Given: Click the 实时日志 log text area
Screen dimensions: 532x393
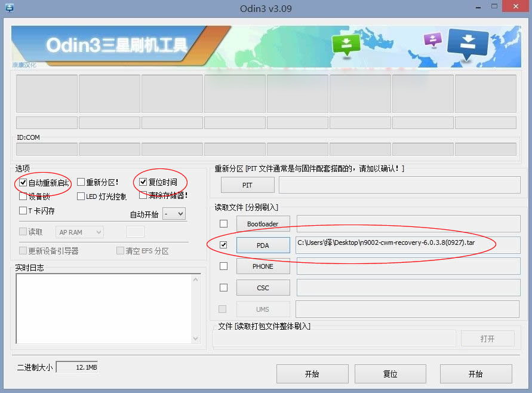Looking at the screenshot, I should (x=103, y=309).
